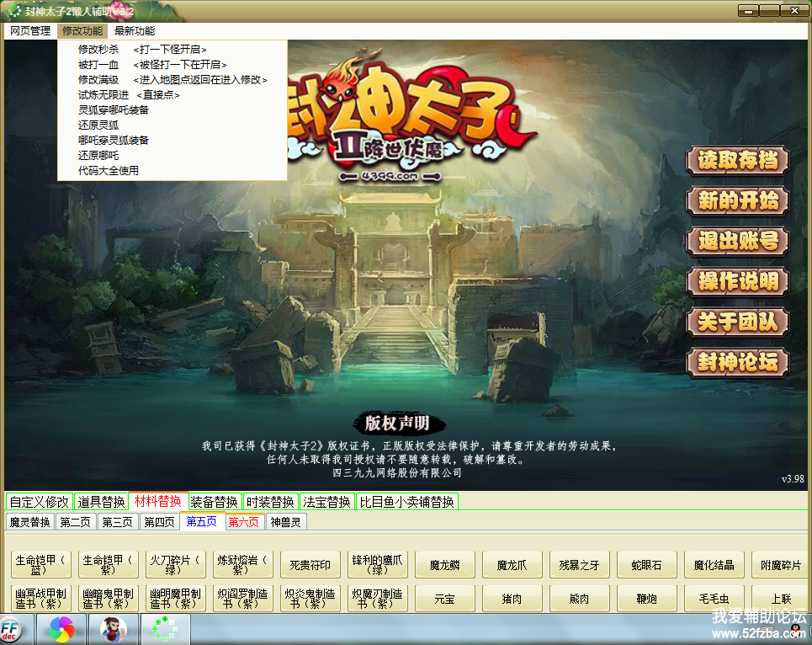
Task: Select 试炼无限进 menu entry
Action: coord(103,95)
